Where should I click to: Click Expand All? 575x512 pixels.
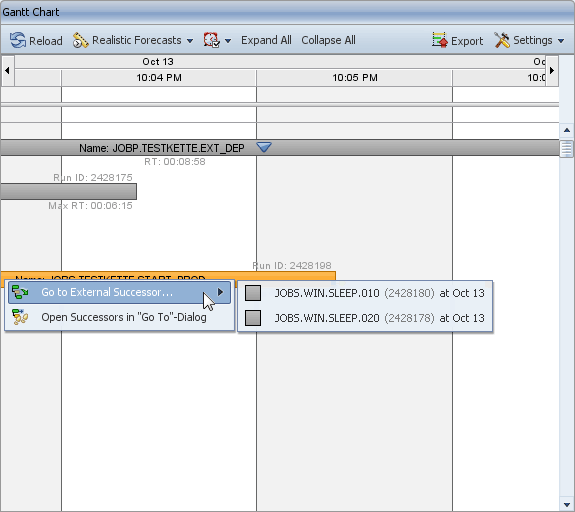point(266,40)
